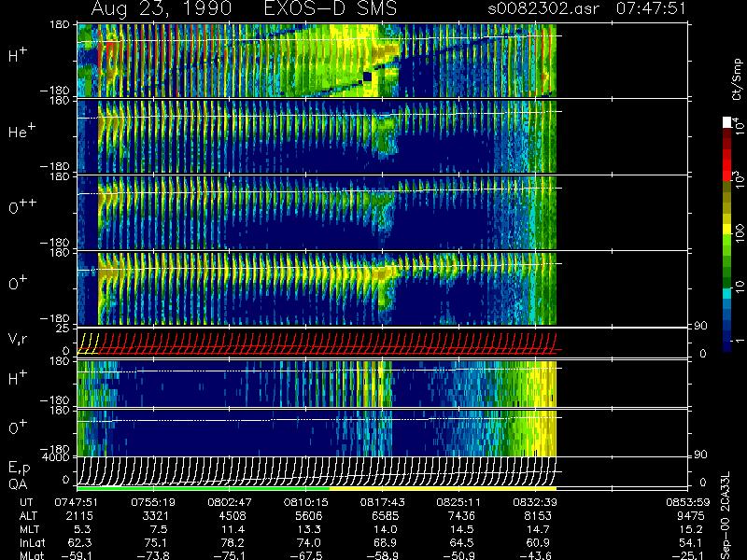Viewport: 747px width, 560px height.
Task: Select the vertical "Sep-00 2CA33L" stamp text
Action: coord(726,516)
